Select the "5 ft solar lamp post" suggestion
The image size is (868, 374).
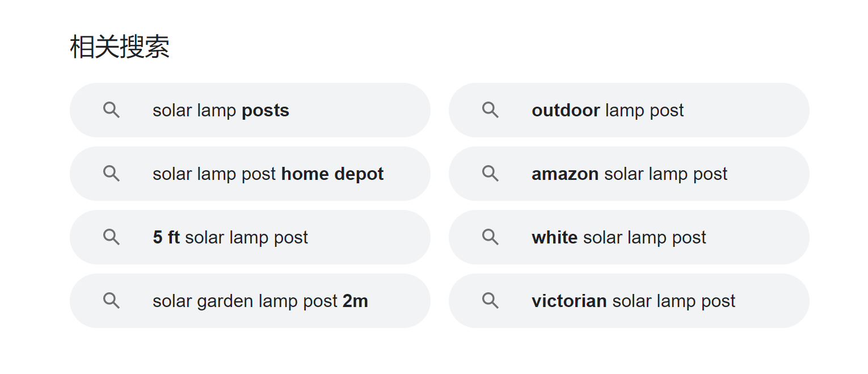pyautogui.click(x=230, y=237)
